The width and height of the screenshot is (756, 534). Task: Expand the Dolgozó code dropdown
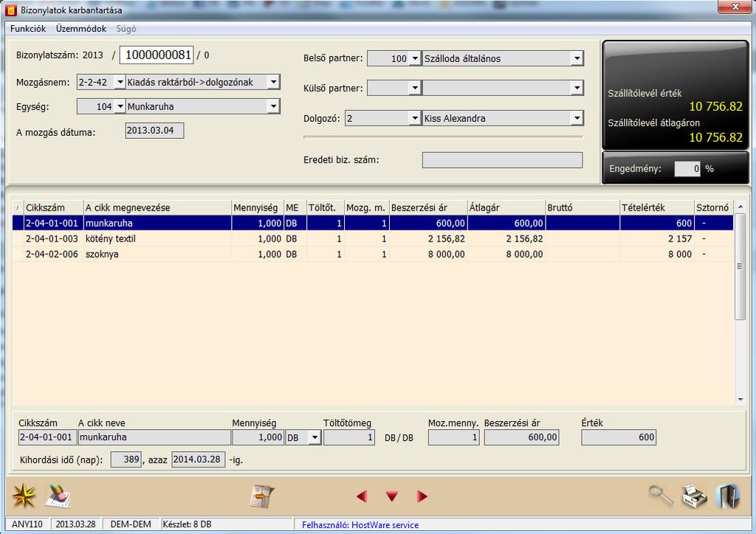[415, 118]
